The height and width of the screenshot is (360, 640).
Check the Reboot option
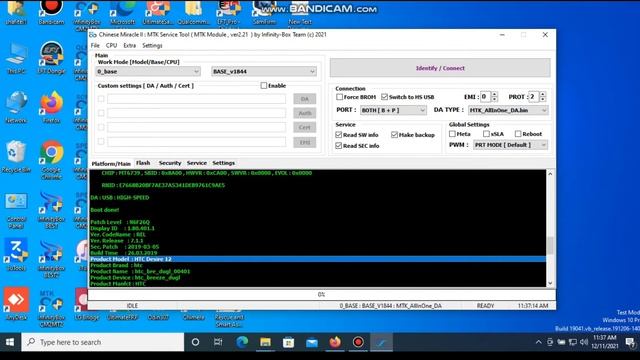click(x=518, y=134)
